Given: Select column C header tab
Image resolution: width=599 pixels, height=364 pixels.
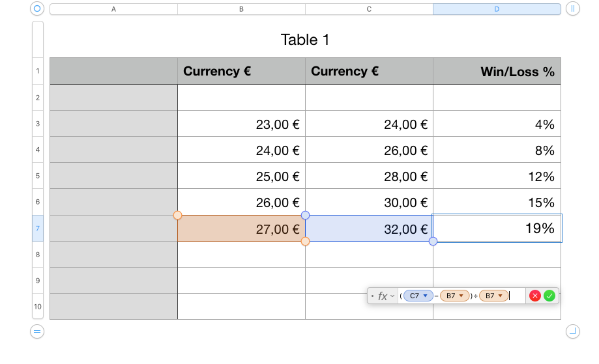Looking at the screenshot, I should [x=369, y=9].
